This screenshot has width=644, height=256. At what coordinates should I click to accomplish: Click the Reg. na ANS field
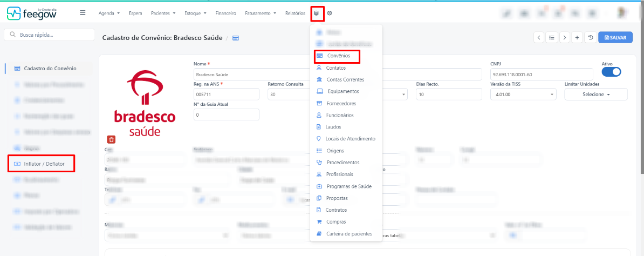point(227,95)
